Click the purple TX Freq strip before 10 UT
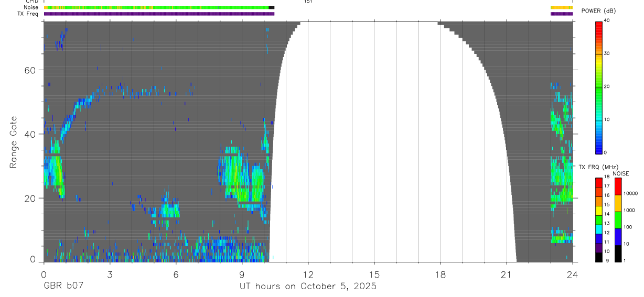This screenshot has width=644, height=297. coord(159,14)
